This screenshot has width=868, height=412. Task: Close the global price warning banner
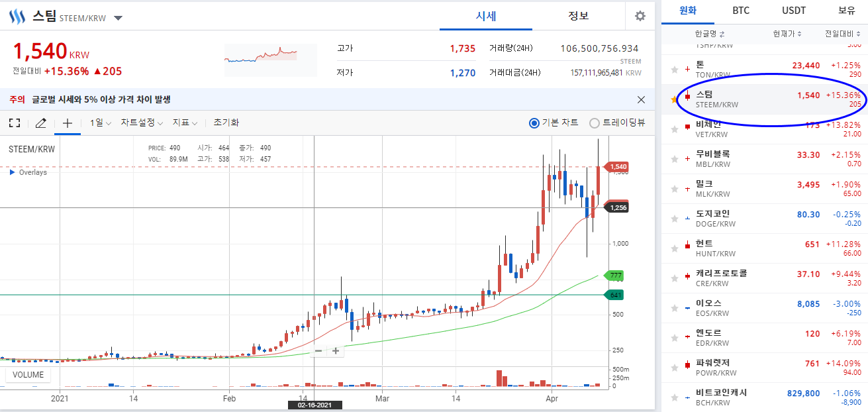point(641,99)
